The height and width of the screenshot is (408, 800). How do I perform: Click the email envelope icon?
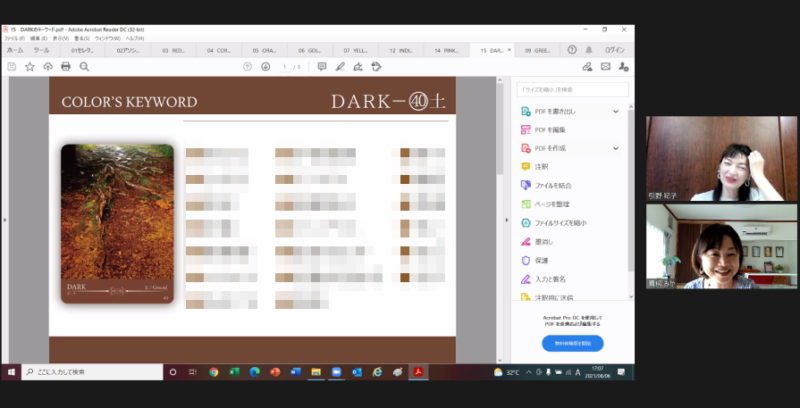(605, 67)
